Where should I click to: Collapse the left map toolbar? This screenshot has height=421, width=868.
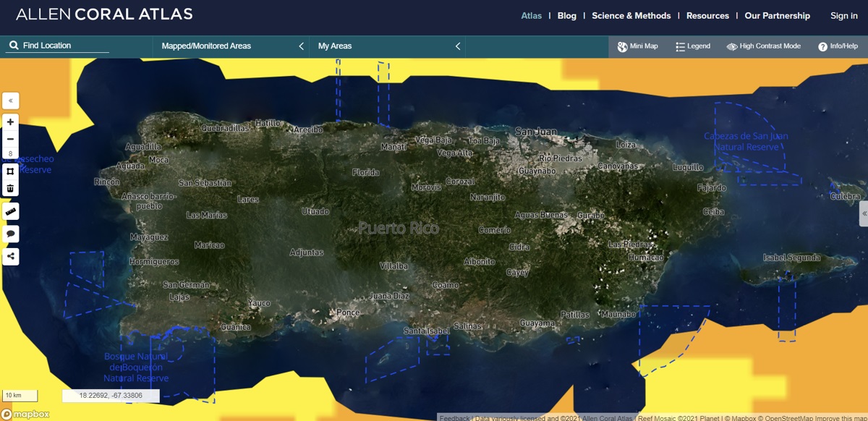tap(10, 101)
